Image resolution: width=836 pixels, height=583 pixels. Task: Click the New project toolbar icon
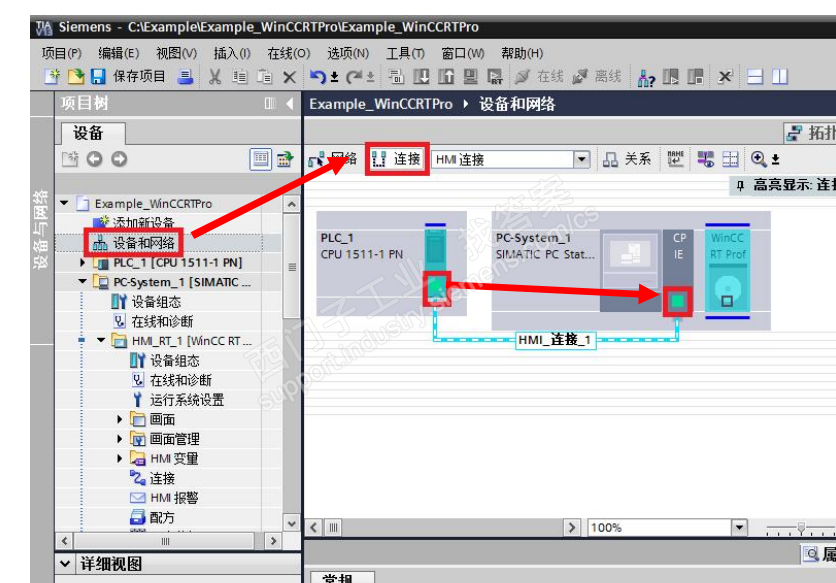coord(52,77)
